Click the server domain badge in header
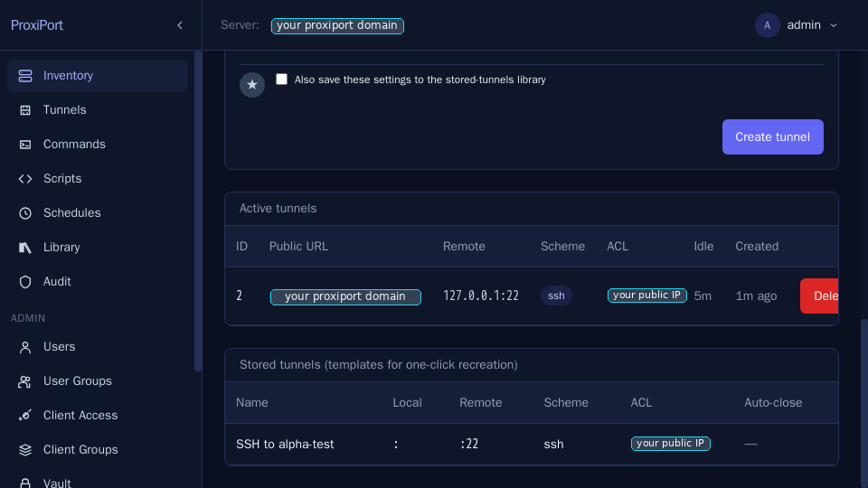The width and height of the screenshot is (868, 488). (x=337, y=25)
